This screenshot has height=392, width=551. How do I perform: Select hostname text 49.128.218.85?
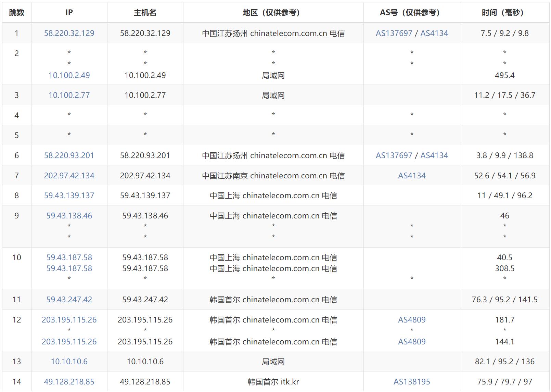[x=145, y=382]
